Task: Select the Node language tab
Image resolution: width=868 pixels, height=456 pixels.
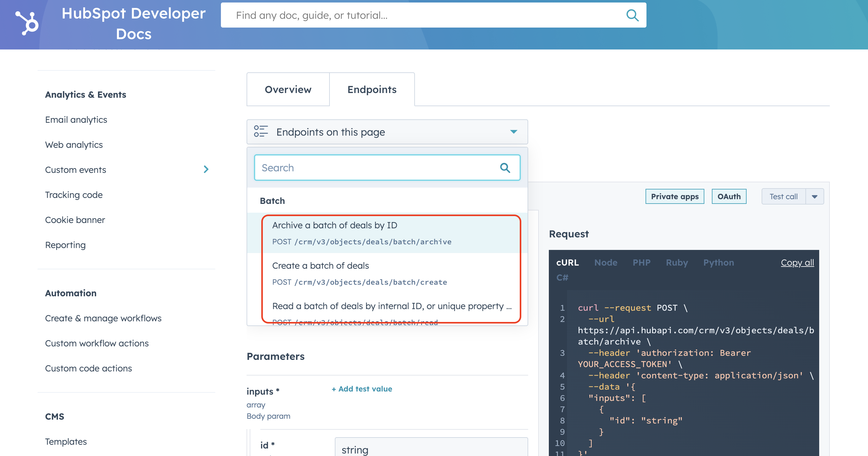Action: [606, 262]
